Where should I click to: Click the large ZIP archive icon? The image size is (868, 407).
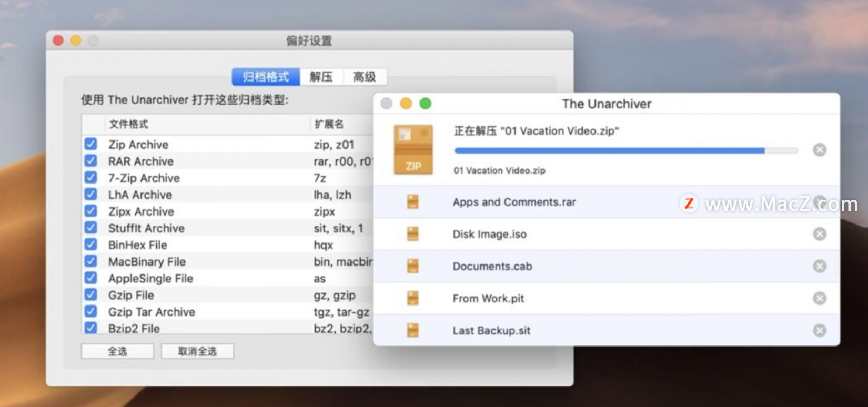[413, 149]
